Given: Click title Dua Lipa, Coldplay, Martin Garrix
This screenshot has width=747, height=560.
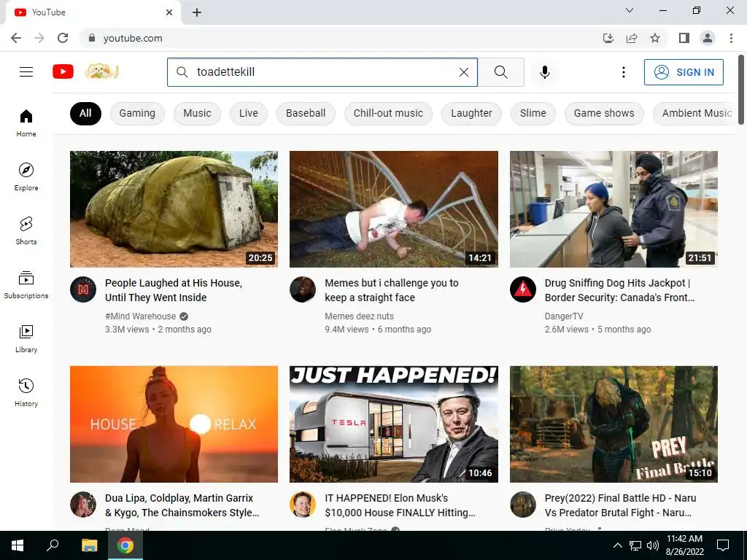Looking at the screenshot, I should 182,505.
